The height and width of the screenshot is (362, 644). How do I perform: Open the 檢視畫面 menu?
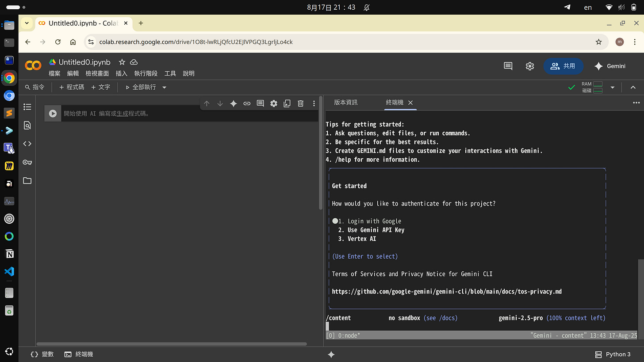pos(97,73)
